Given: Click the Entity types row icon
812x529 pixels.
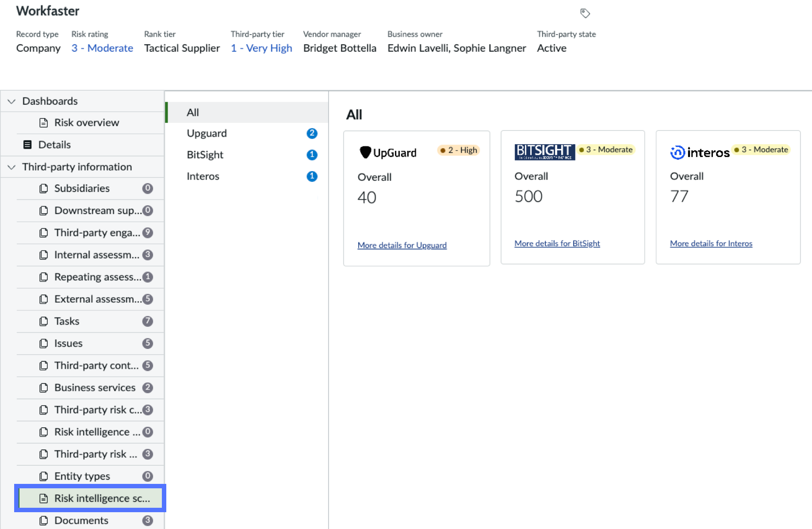Looking at the screenshot, I should [43, 476].
